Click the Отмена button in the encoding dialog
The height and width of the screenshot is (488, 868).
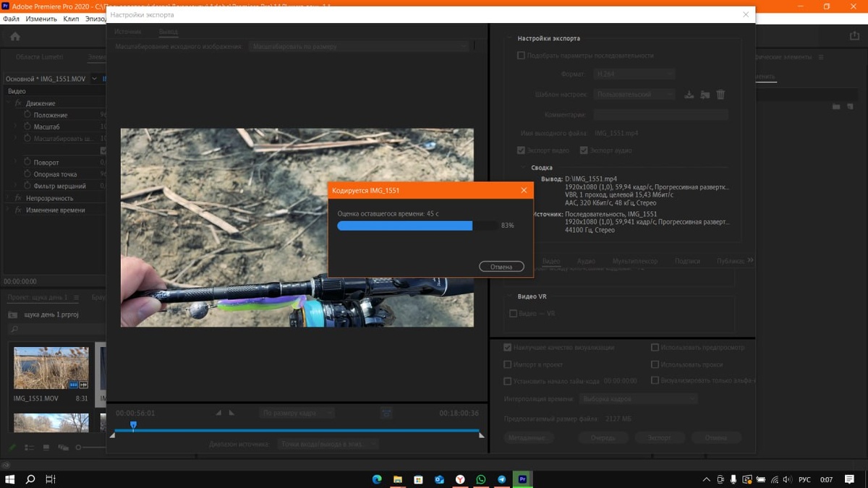(501, 267)
